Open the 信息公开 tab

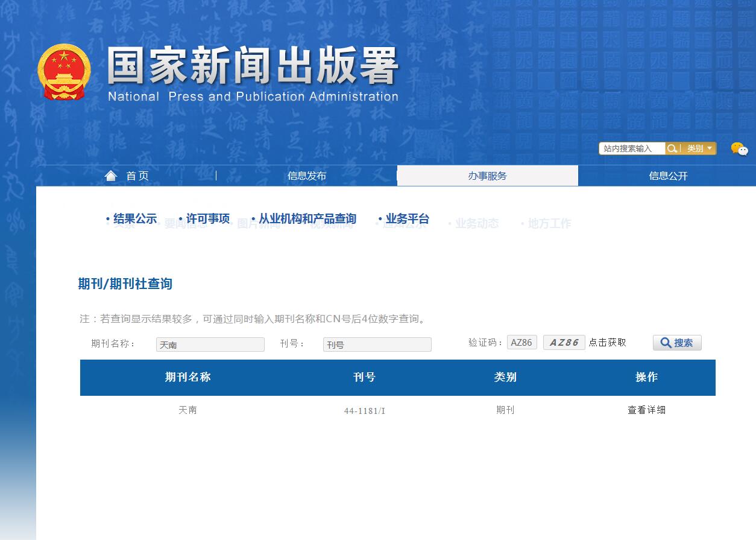(x=667, y=175)
